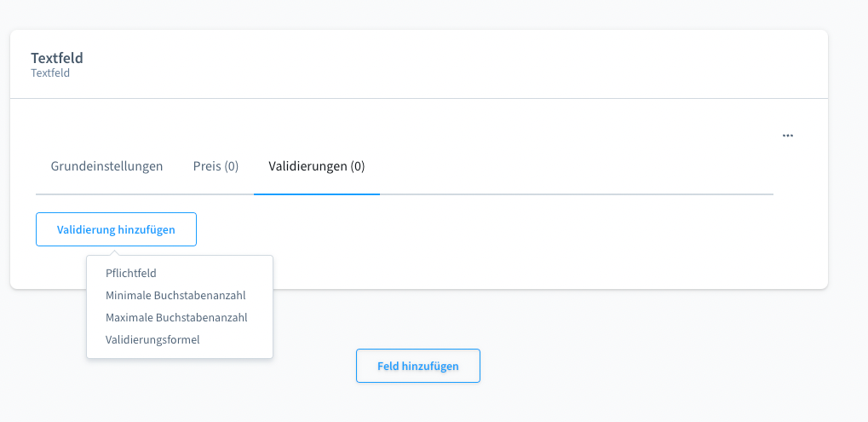
Task: Click the word Feld in bottom button
Action: (x=388, y=367)
